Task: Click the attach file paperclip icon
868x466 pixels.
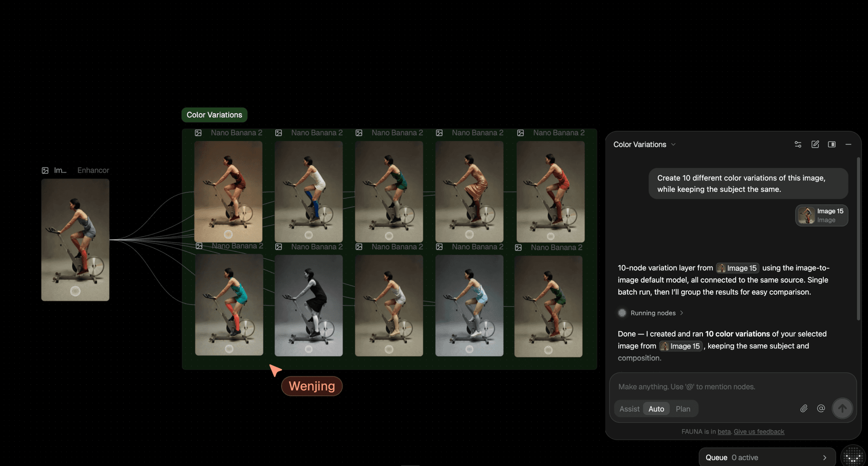Action: [803, 409]
